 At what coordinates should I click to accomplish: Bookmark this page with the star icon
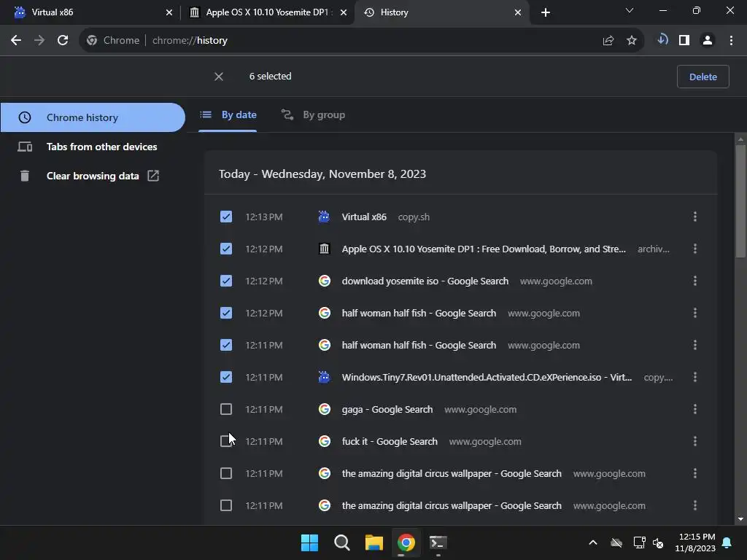(x=631, y=41)
